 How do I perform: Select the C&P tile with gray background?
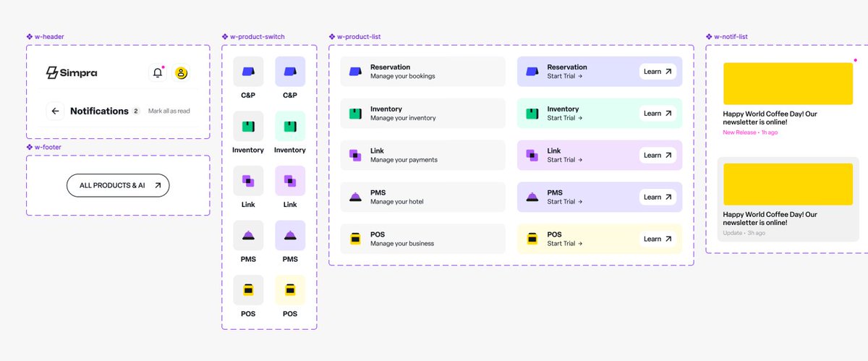tap(248, 72)
